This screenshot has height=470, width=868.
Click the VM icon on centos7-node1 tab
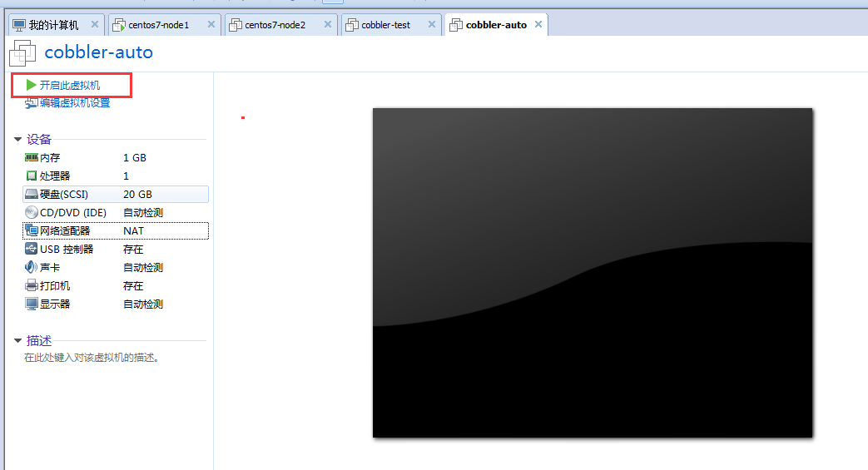[x=118, y=25]
